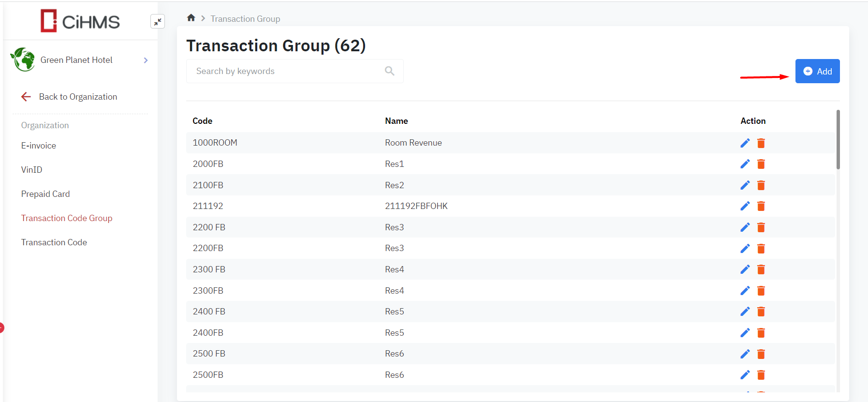Open the Transaction Code menu item
868x402 pixels.
click(x=54, y=242)
